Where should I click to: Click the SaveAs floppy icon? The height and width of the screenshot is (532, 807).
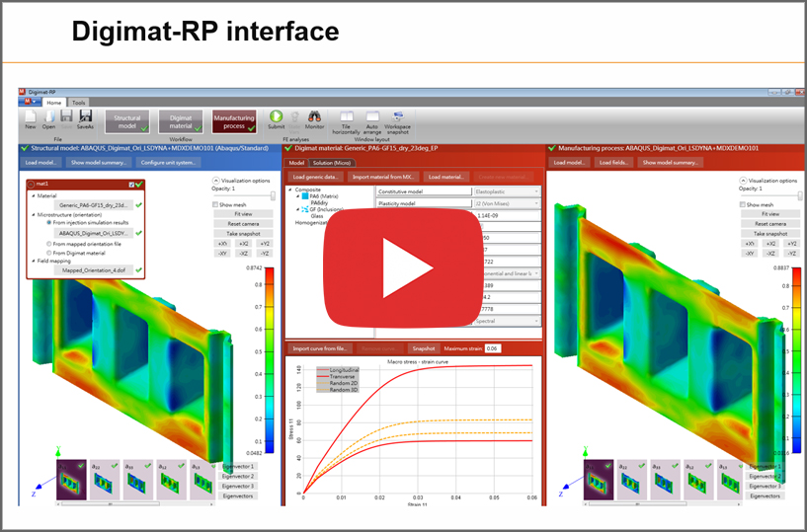click(85, 116)
